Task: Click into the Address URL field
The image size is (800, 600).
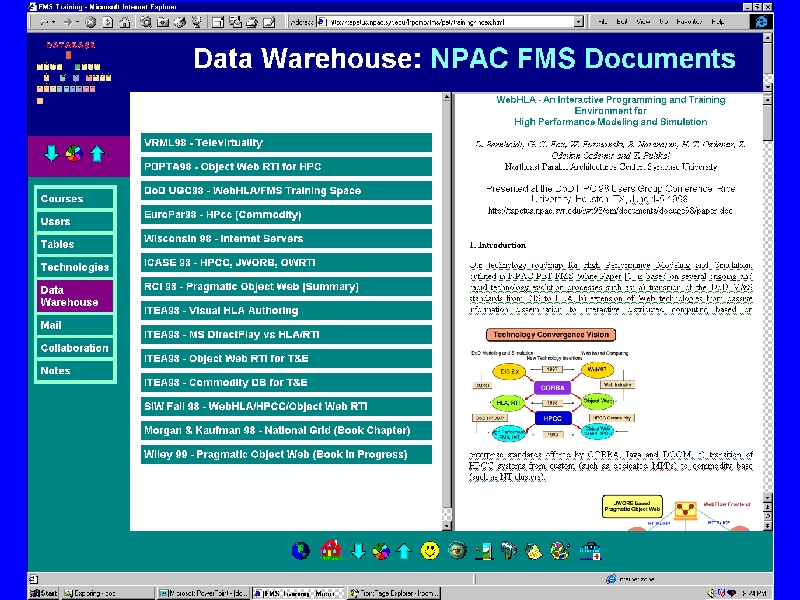Action: point(449,22)
